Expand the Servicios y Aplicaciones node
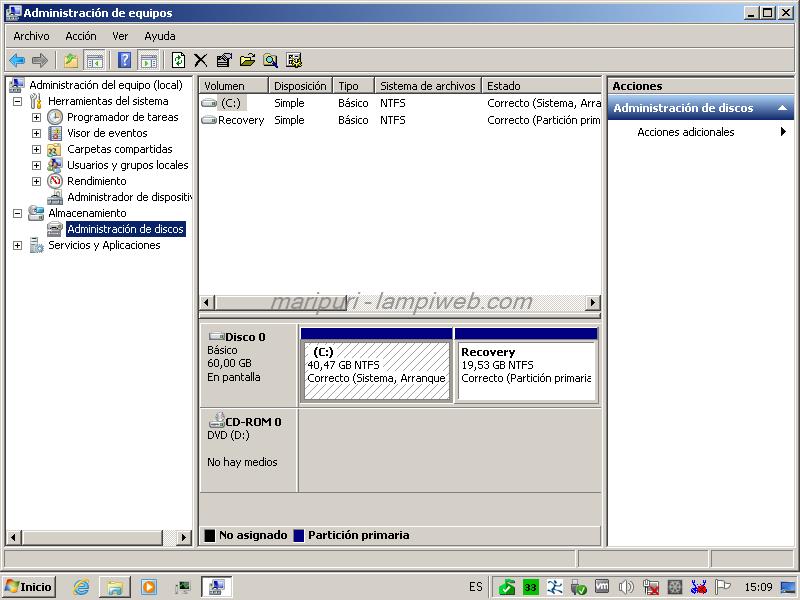The image size is (800, 600). [x=17, y=245]
